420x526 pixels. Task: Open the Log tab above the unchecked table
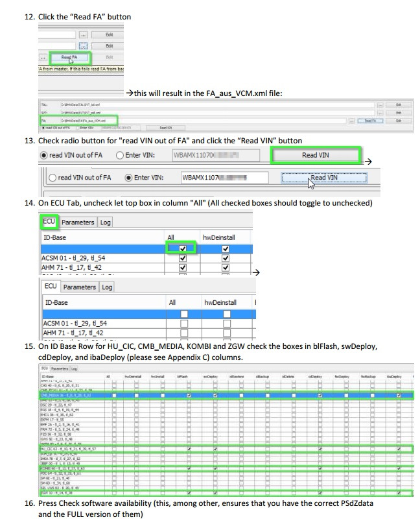point(107,287)
